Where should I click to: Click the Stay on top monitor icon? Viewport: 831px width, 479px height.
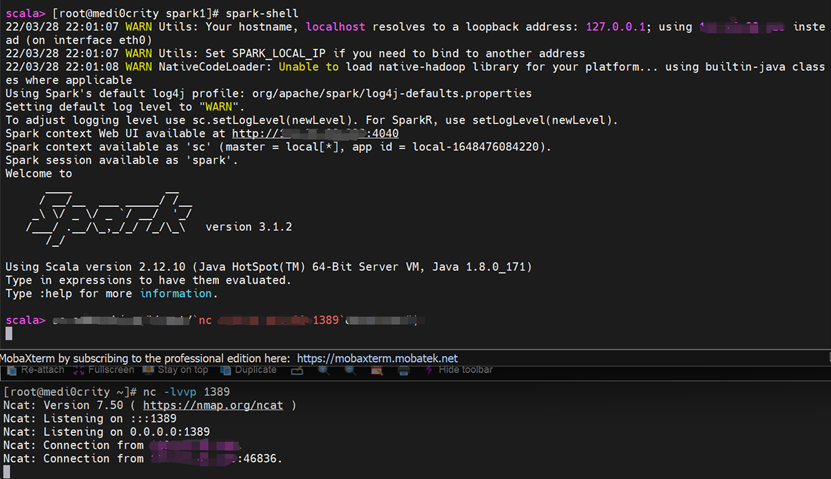point(148,370)
